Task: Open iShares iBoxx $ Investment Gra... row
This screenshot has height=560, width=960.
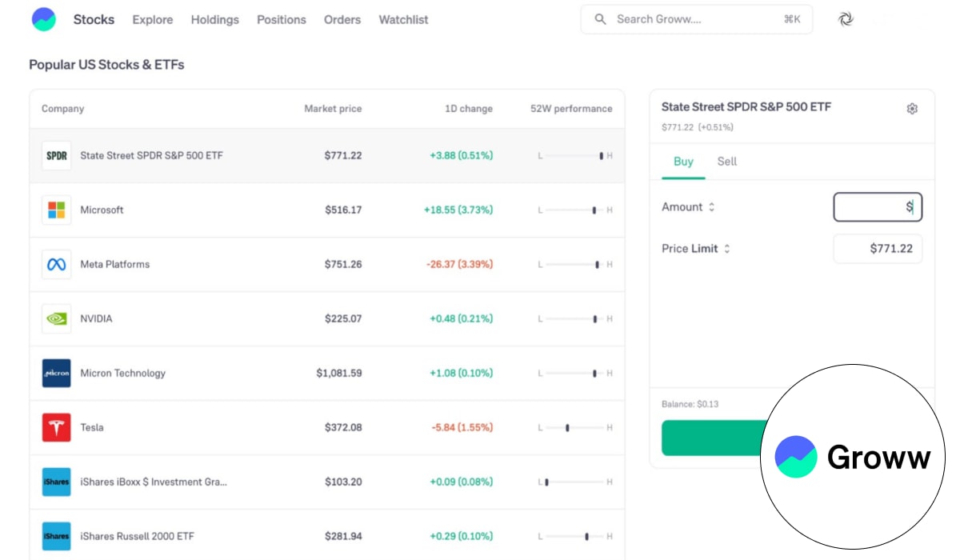Action: (327, 482)
